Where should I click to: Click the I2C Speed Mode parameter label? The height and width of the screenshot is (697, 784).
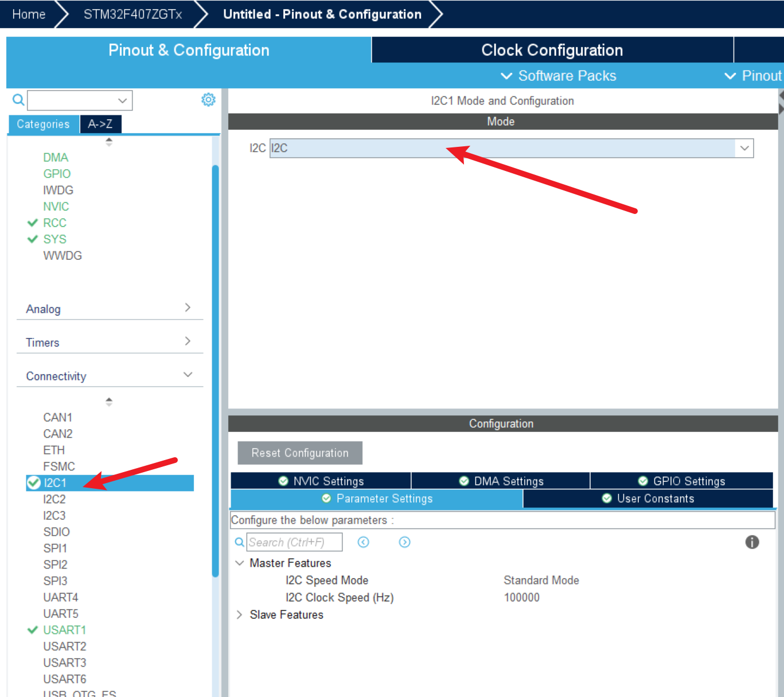point(327,580)
